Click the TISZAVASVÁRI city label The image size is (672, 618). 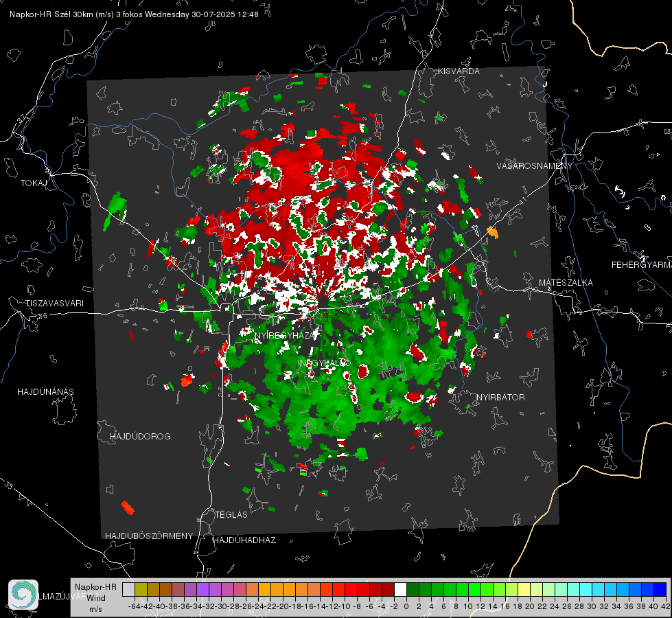54,304
